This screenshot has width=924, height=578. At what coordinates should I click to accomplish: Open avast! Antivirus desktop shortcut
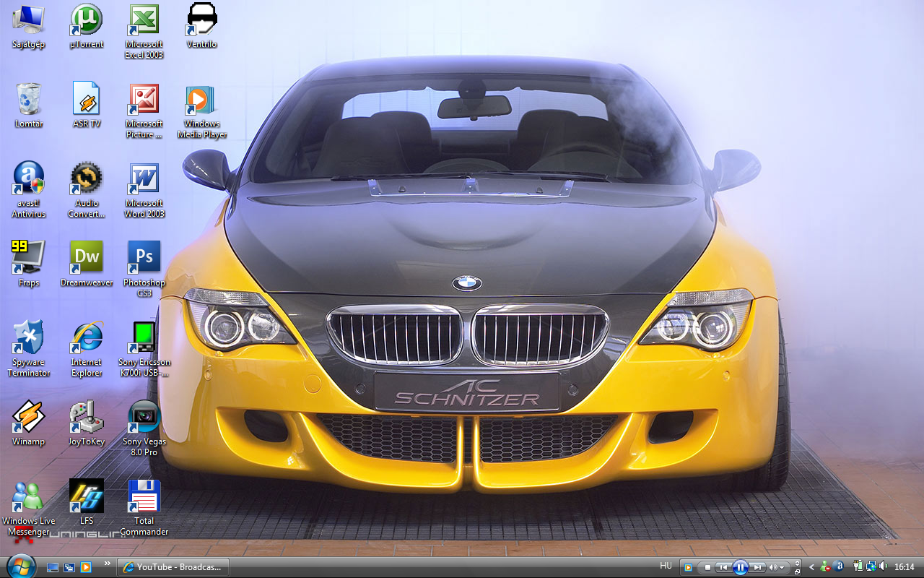pyautogui.click(x=29, y=191)
